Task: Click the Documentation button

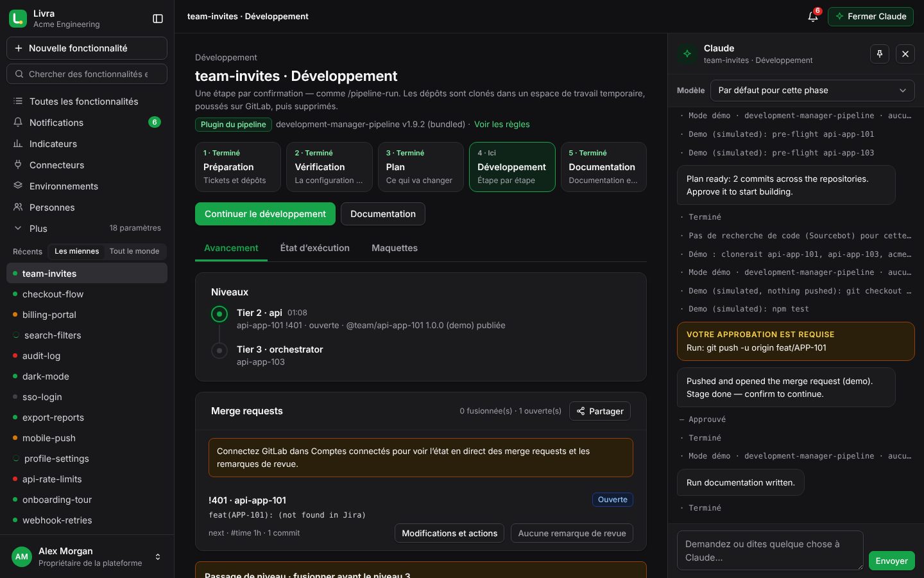Action: (383, 214)
